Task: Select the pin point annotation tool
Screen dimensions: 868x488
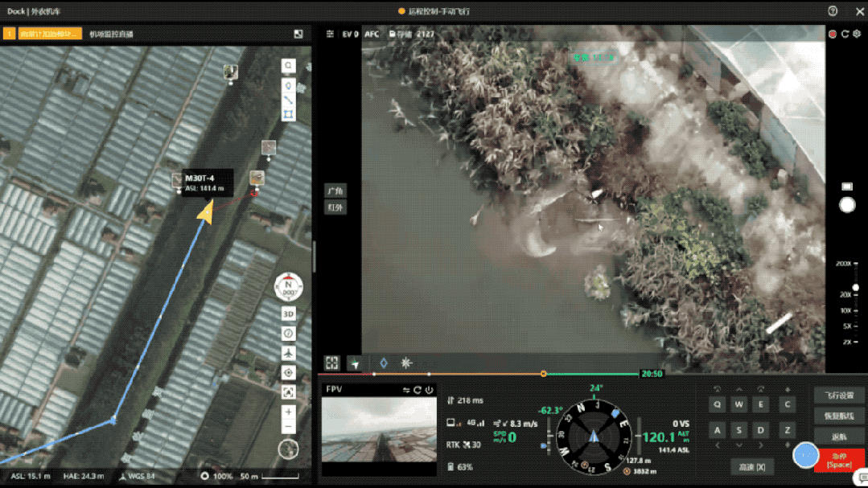Action: [x=289, y=86]
